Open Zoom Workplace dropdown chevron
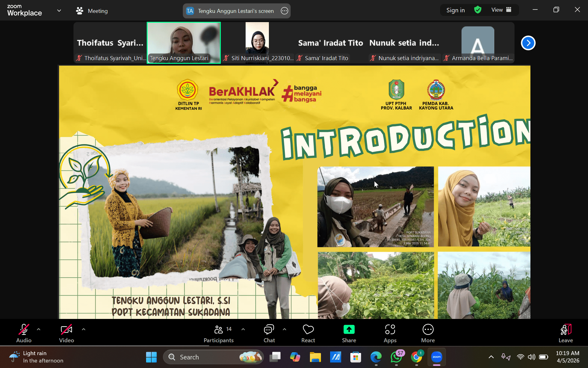This screenshot has width=588, height=368. 59,11
